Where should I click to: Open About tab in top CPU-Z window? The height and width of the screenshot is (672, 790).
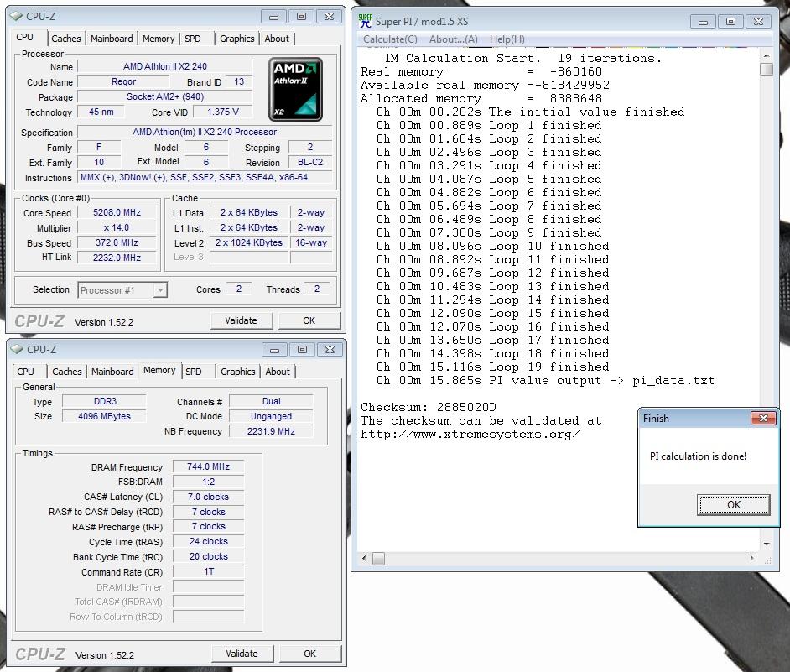(x=277, y=39)
